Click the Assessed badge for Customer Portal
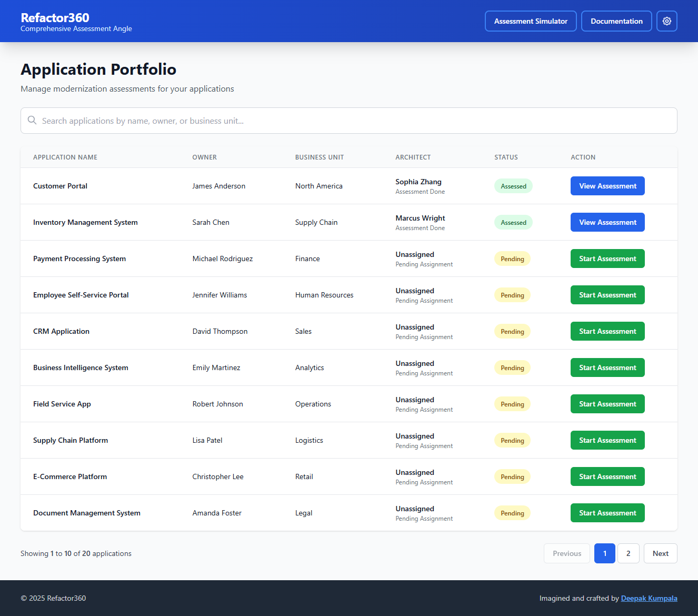Screen dimensions: 698x616 coord(513,186)
